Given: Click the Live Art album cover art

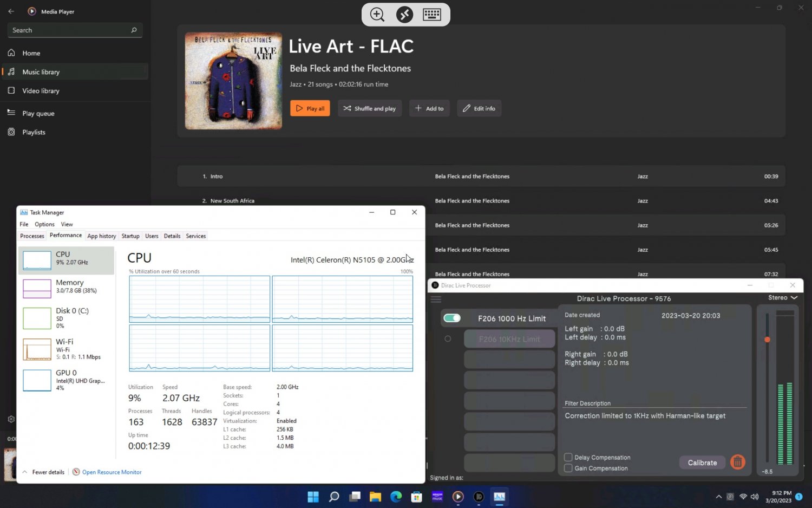Looking at the screenshot, I should [233, 81].
